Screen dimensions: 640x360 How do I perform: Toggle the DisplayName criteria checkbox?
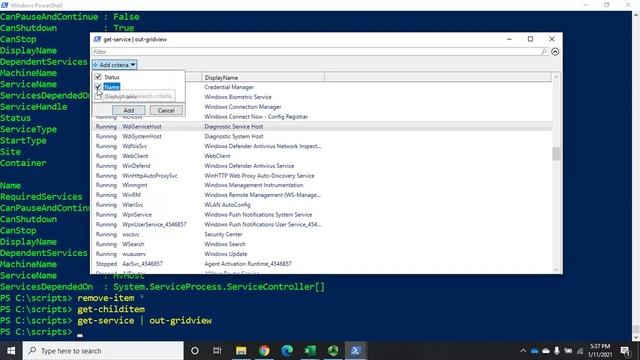pos(98,97)
